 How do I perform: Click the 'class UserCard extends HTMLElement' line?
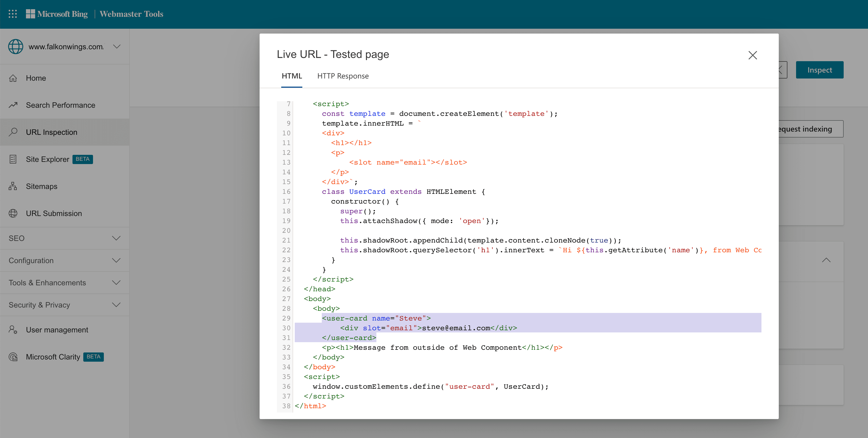point(403,192)
